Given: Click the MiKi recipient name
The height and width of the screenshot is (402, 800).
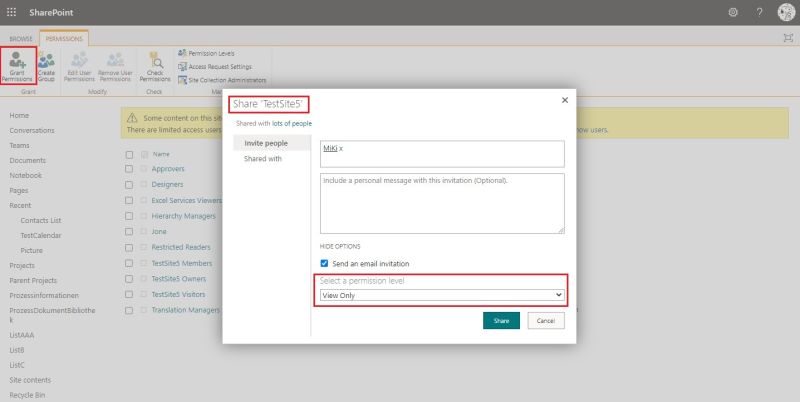Looking at the screenshot, I should 330,148.
